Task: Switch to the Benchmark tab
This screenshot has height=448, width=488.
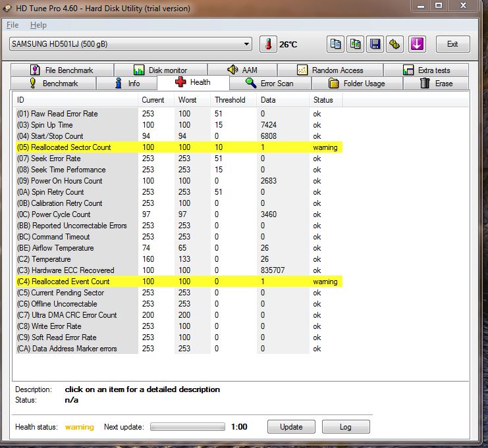Action: (53, 84)
